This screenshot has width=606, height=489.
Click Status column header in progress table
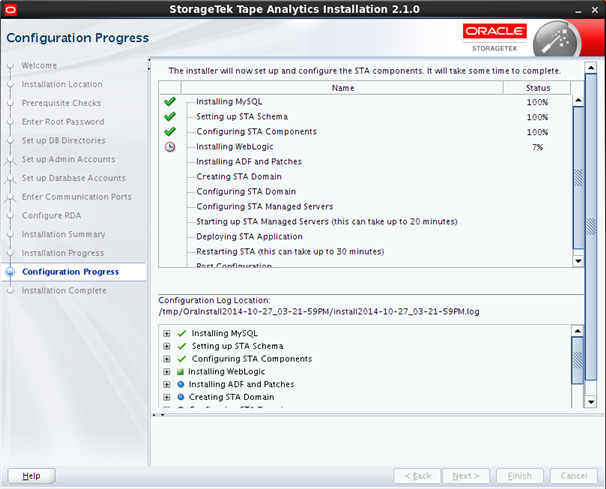click(537, 88)
